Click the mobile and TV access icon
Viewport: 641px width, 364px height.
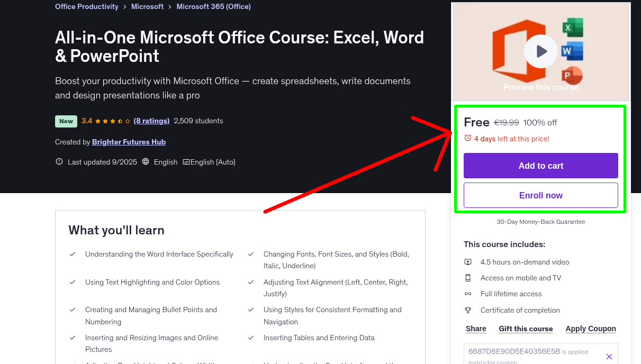pyautogui.click(x=468, y=278)
